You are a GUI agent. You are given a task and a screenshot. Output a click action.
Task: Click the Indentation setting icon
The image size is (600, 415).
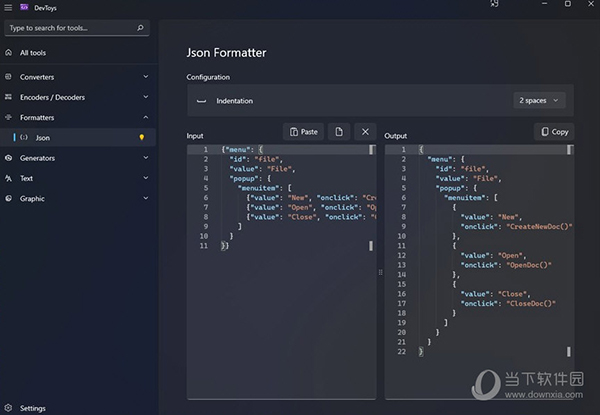[201, 101]
